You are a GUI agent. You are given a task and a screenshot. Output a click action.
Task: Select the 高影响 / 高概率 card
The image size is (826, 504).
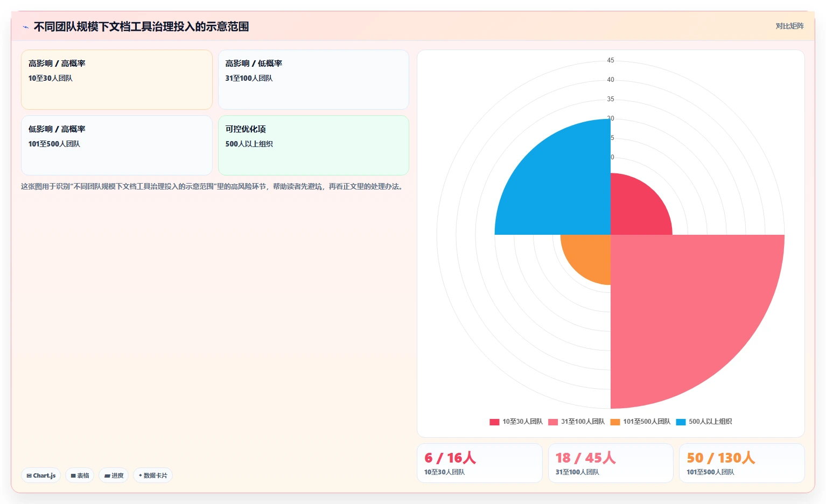click(117, 80)
